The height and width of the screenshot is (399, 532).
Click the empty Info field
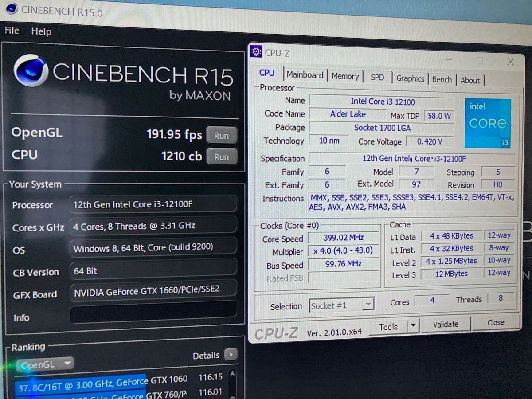153,312
